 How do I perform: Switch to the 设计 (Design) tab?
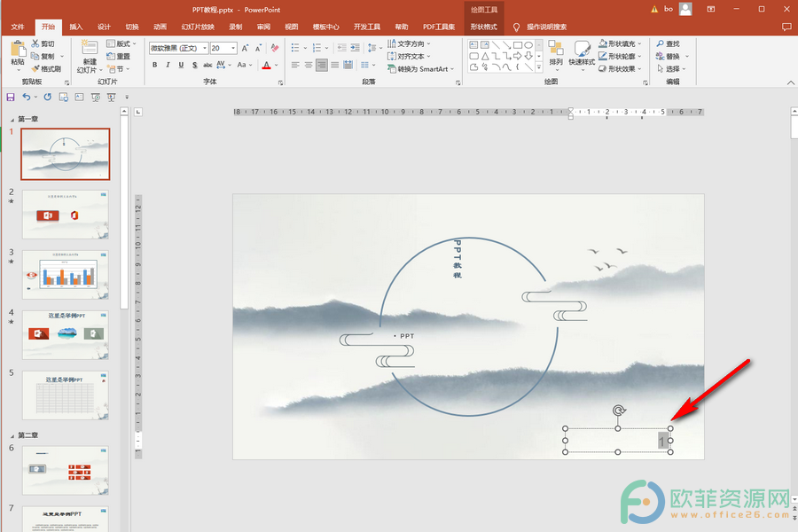(x=105, y=27)
